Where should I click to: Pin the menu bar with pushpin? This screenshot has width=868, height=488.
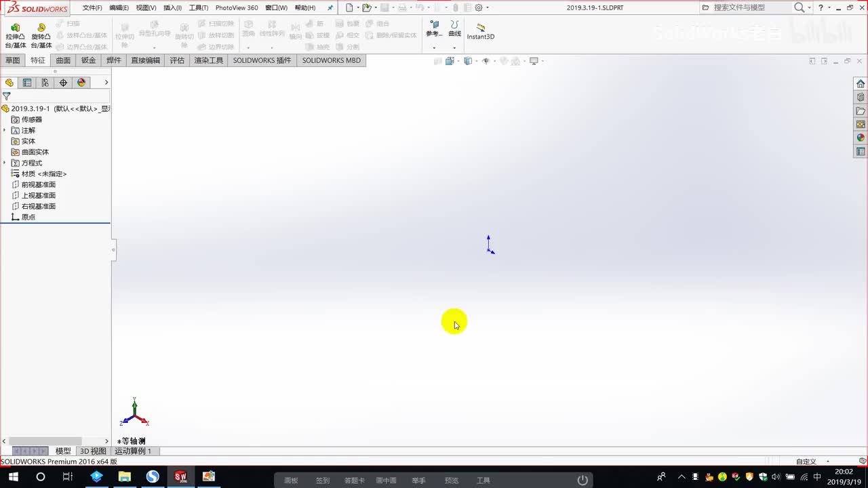[330, 7]
